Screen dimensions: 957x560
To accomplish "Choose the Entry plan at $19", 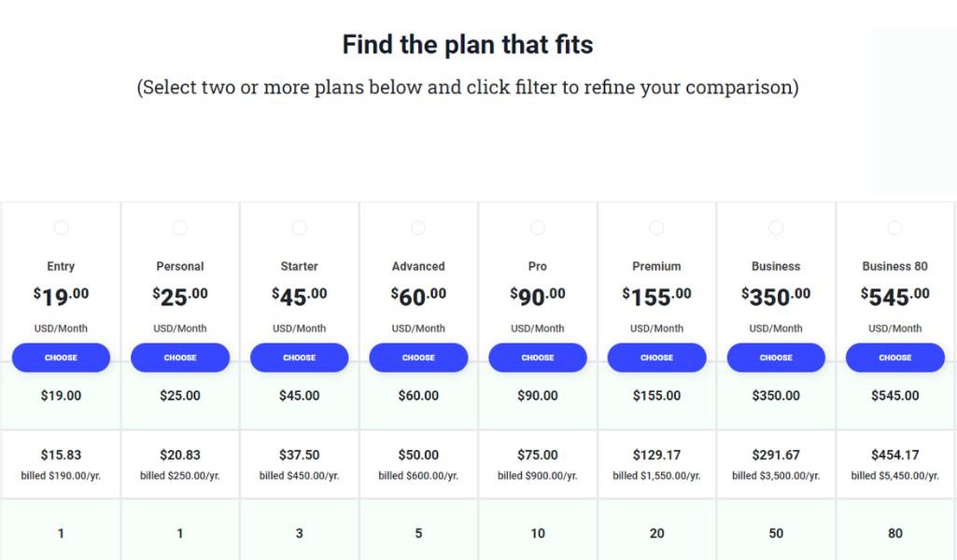I will (x=61, y=357).
